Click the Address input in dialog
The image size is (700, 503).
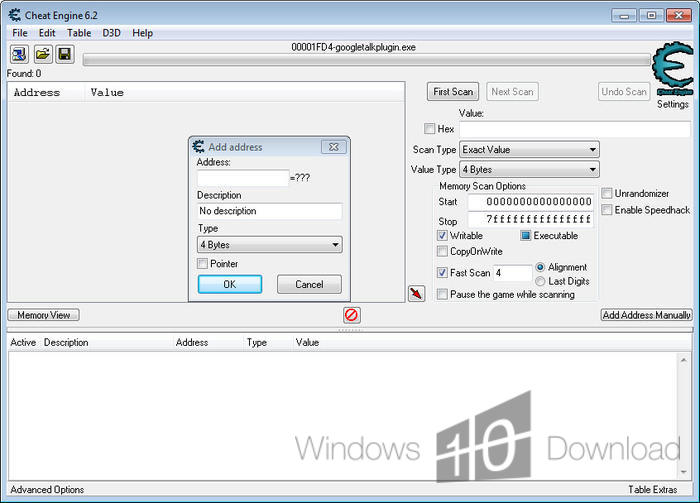point(243,178)
